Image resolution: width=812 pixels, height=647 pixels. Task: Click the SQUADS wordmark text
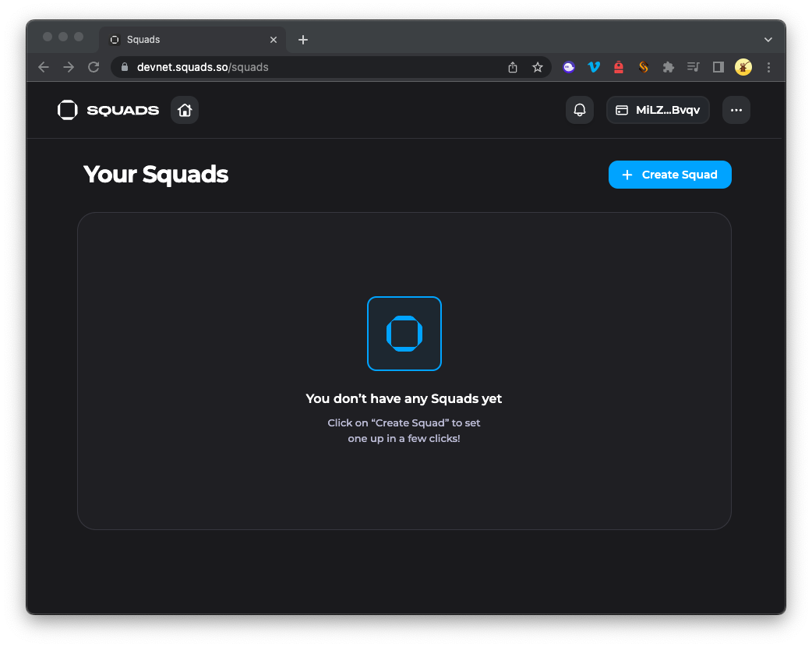[122, 111]
